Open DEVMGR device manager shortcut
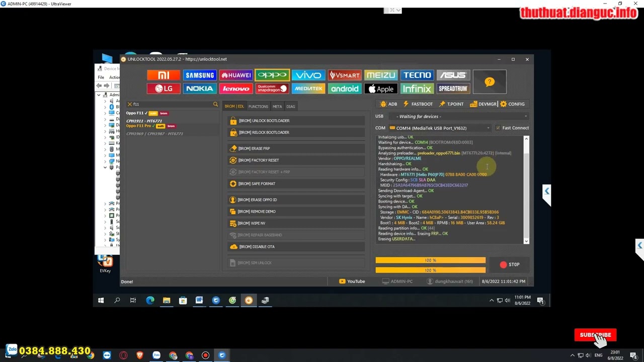 point(484,104)
